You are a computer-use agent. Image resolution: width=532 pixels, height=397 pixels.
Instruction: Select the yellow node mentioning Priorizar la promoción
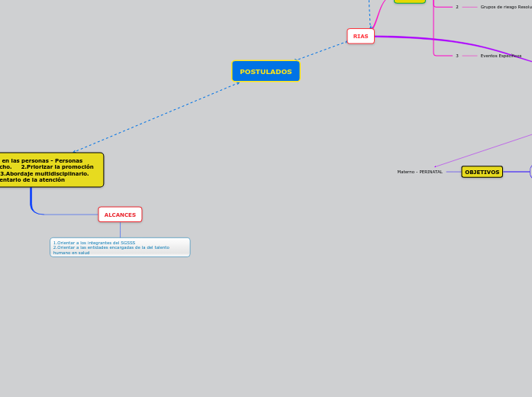point(50,169)
